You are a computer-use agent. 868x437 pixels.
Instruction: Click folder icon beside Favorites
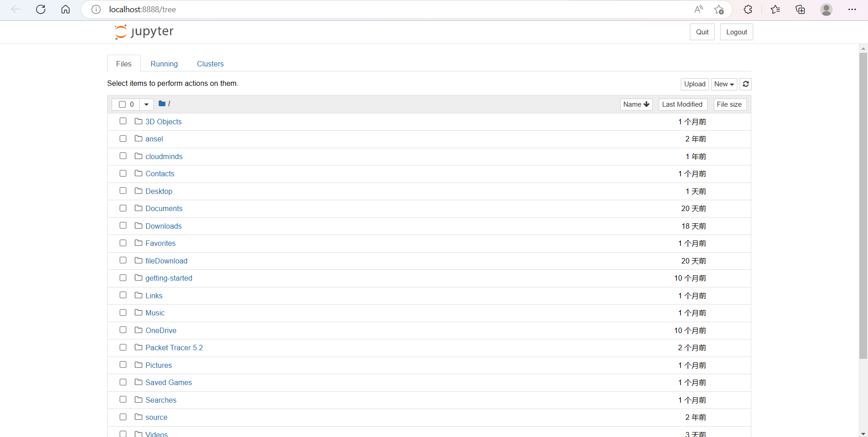tap(138, 243)
